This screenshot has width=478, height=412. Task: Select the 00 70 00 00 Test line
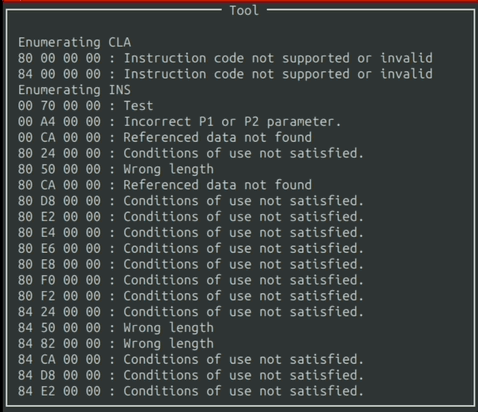pos(85,106)
